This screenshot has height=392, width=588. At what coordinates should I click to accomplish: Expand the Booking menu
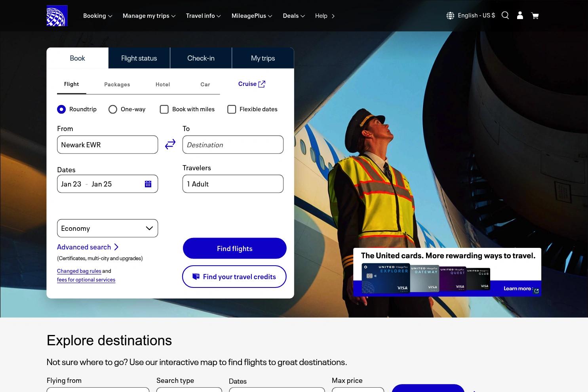(x=98, y=16)
